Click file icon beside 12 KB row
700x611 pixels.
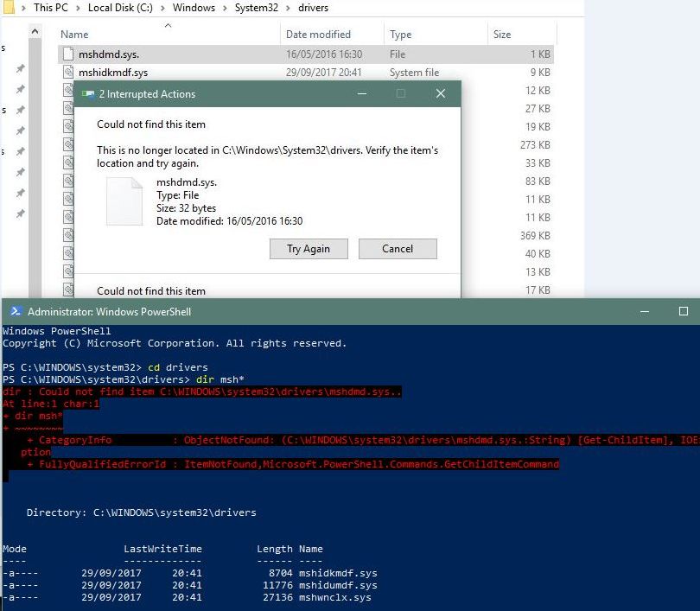[68, 91]
